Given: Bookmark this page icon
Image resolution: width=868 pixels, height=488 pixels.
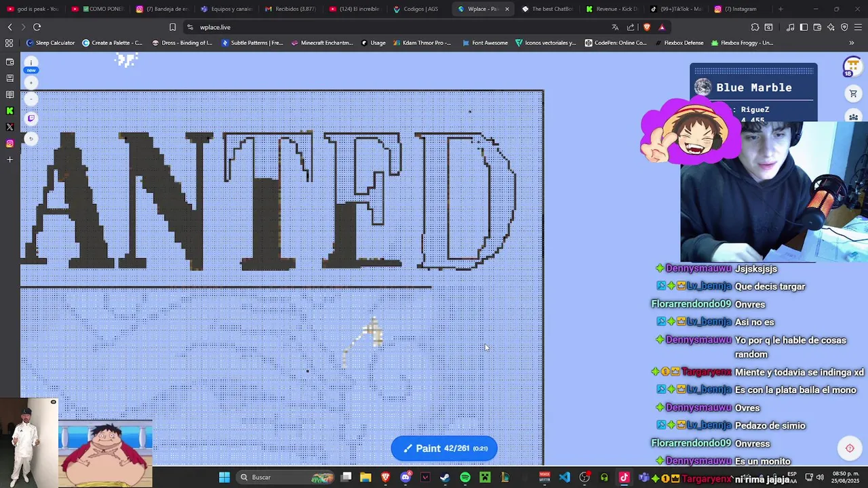Looking at the screenshot, I should coord(172,27).
